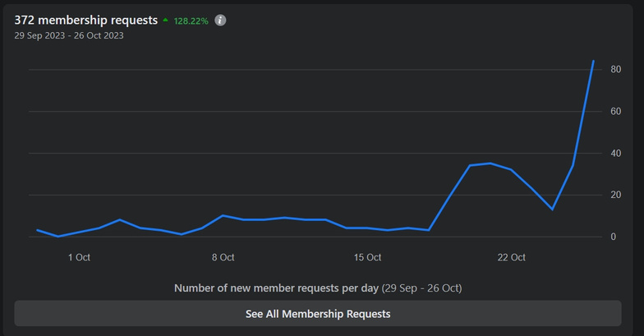This screenshot has height=336, width=644.
Task: Click the 20 value on the y-axis
Action: point(616,195)
